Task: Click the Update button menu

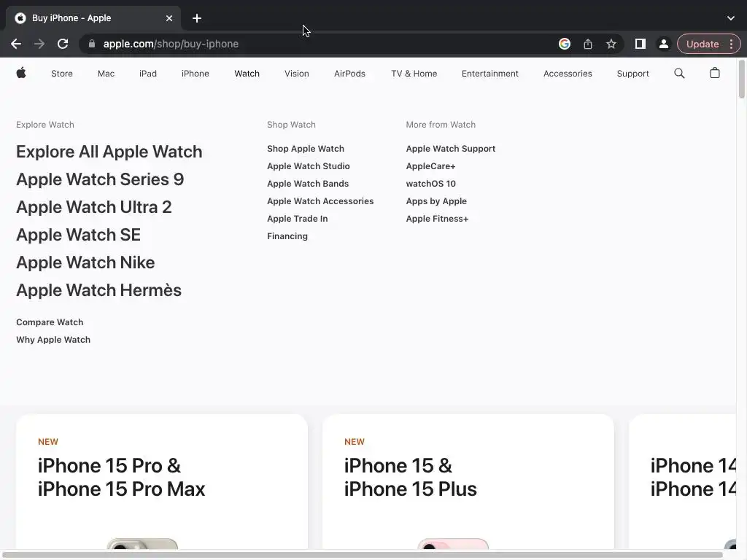Action: [709, 44]
